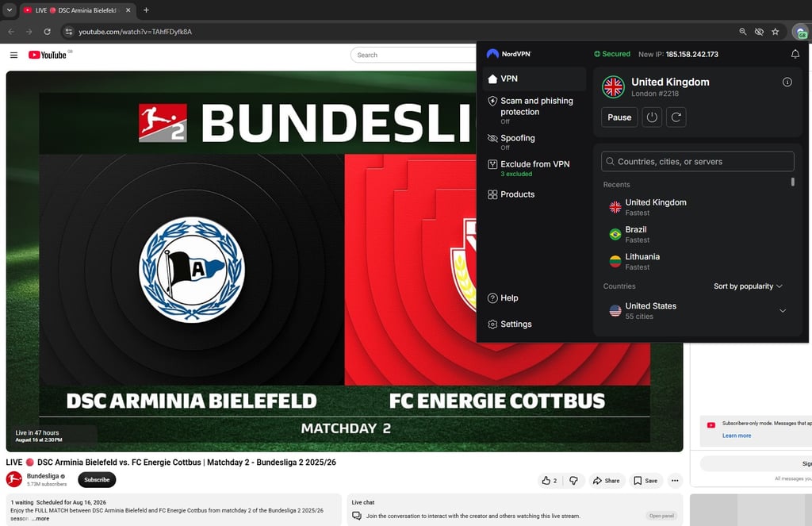Image resolution: width=812 pixels, height=526 pixels.
Task: Open NordVPN Settings
Action: pos(510,324)
